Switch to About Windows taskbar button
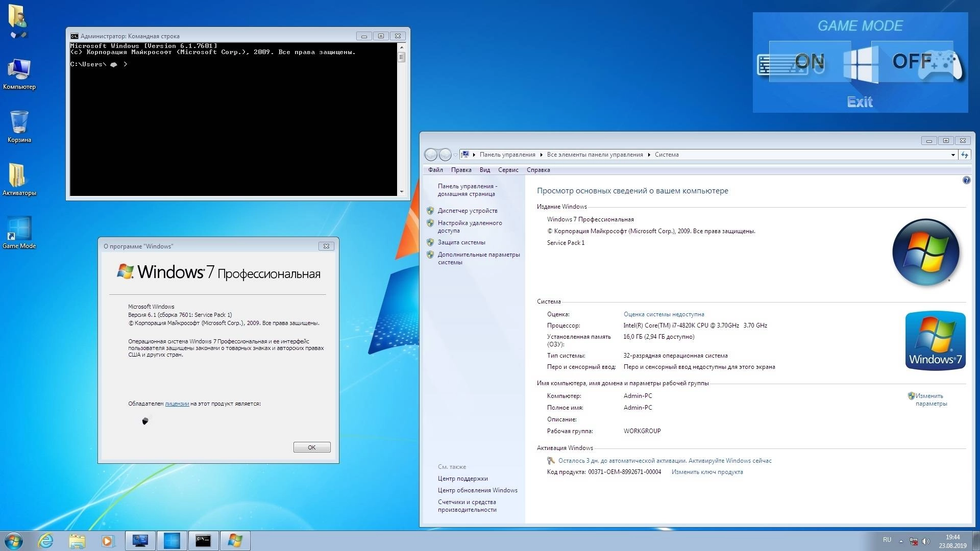This screenshot has width=980, height=551. pos(235,541)
